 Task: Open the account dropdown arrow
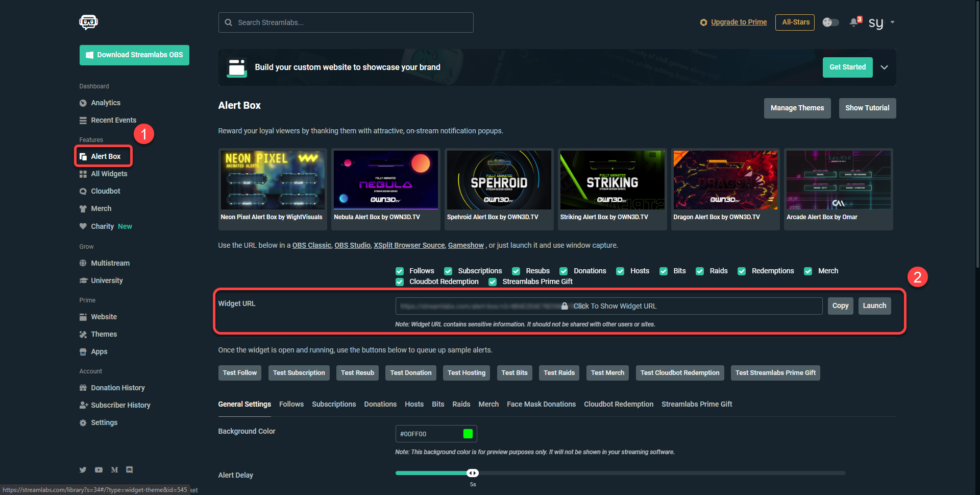point(892,22)
